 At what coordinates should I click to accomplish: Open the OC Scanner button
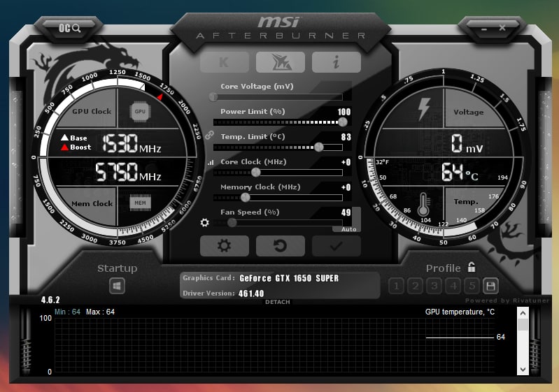pyautogui.click(x=69, y=28)
